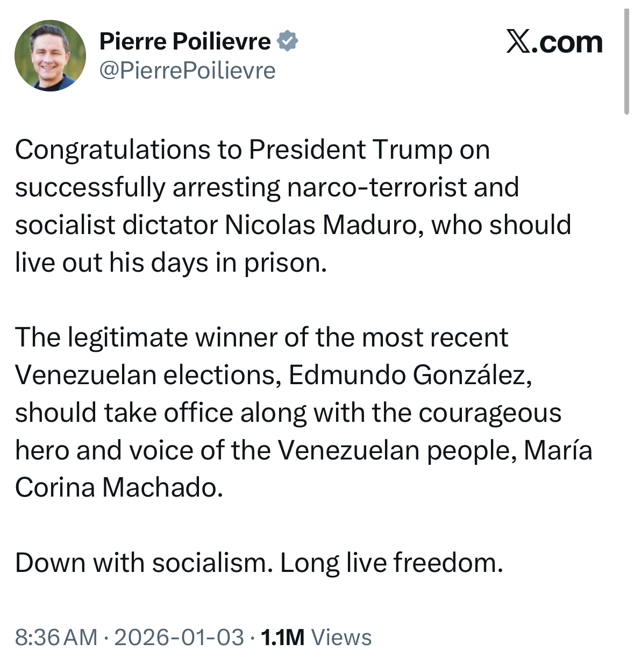Click the X.com logo
634x672 pixels.
coord(554,42)
